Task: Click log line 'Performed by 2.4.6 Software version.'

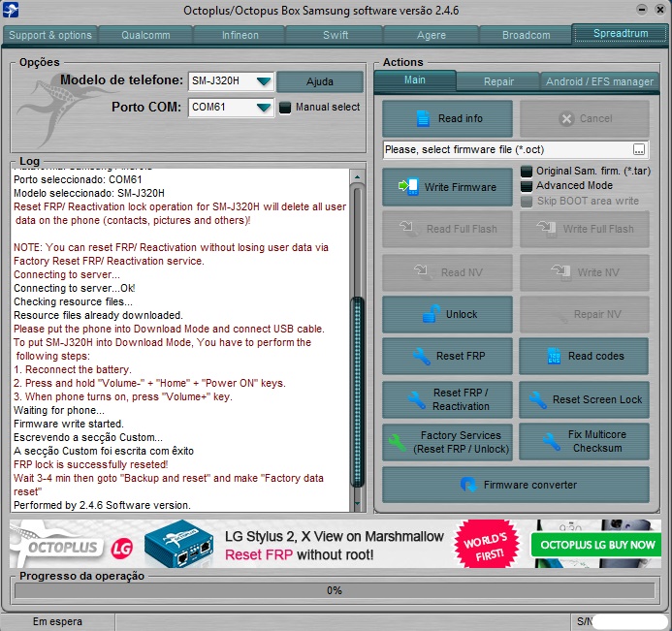Action: coord(102,505)
